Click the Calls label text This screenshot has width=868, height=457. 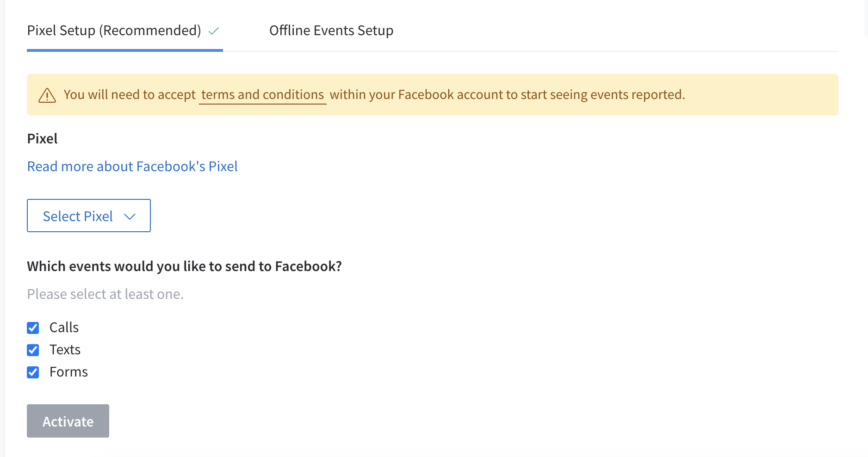pyautogui.click(x=64, y=327)
